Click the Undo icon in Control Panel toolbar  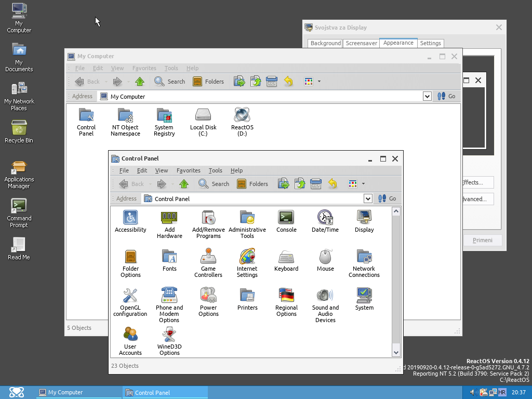click(x=332, y=184)
